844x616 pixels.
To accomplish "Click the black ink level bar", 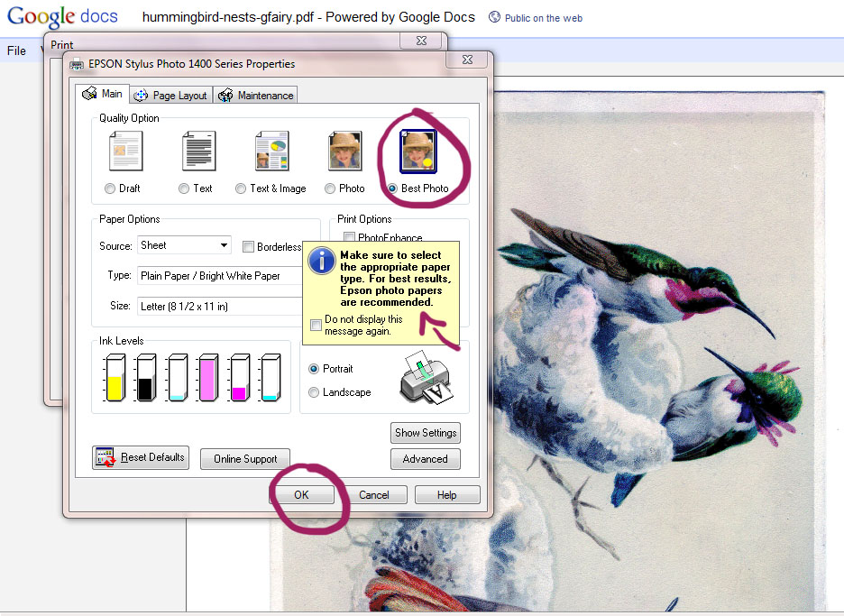I will pos(145,378).
